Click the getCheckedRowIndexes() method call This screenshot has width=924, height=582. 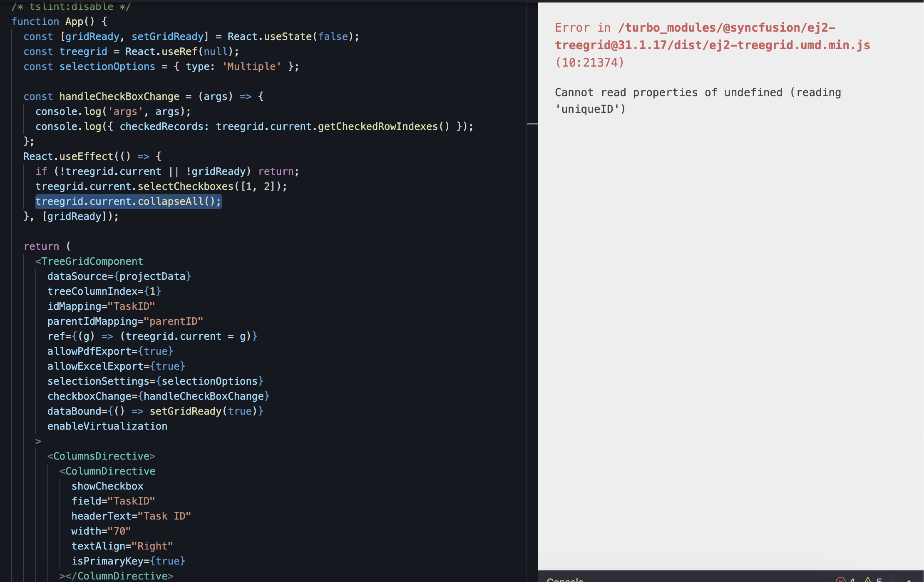[x=383, y=127]
